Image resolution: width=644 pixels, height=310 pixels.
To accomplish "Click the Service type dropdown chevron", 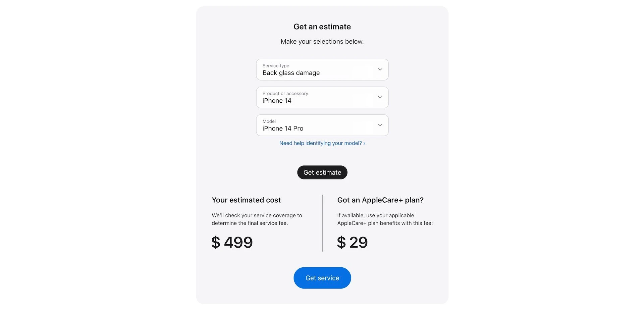I will pos(380,69).
